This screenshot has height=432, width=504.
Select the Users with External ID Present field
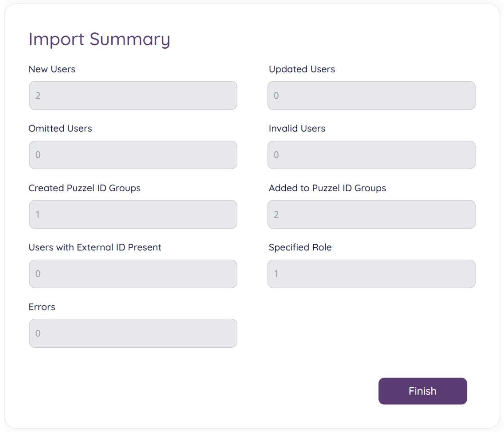coord(133,274)
